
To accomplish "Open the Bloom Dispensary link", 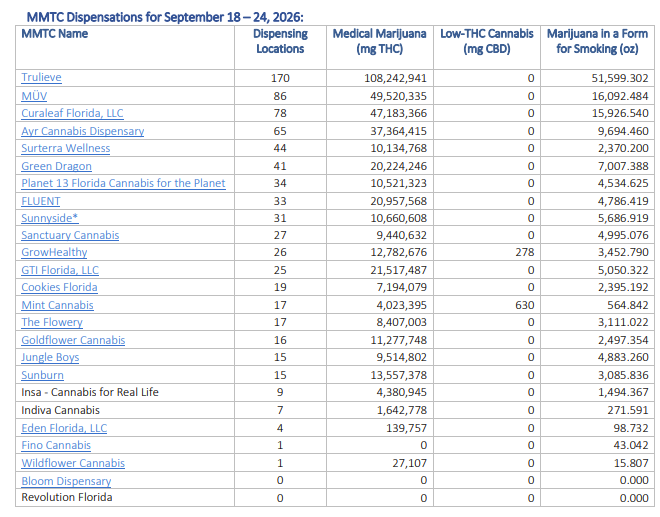I will click(66, 481).
